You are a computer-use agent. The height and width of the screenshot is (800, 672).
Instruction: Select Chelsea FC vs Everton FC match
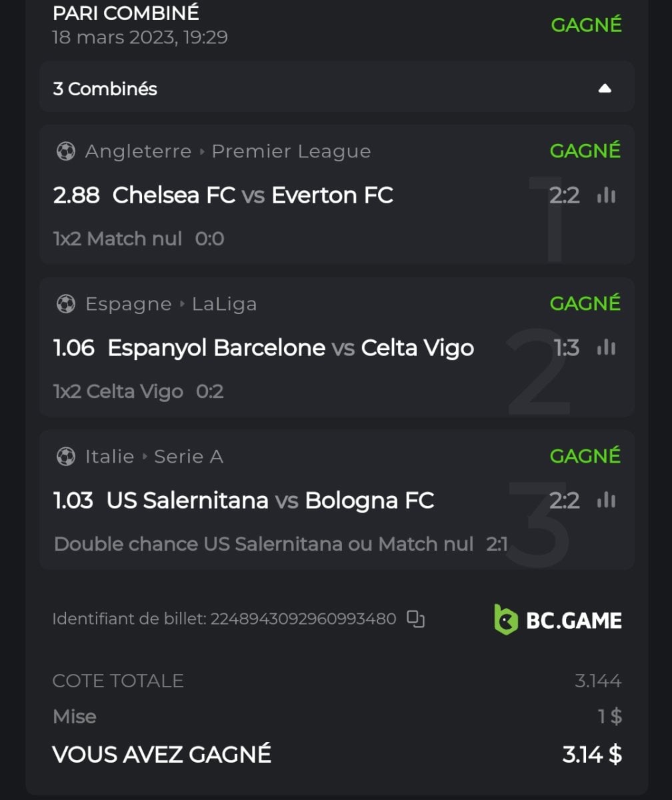253,195
